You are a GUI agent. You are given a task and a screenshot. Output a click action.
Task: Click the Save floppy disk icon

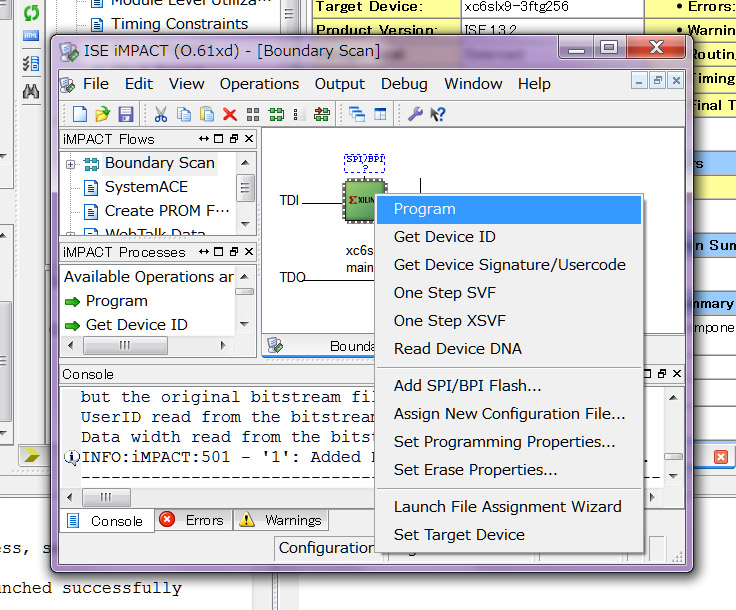coord(126,114)
